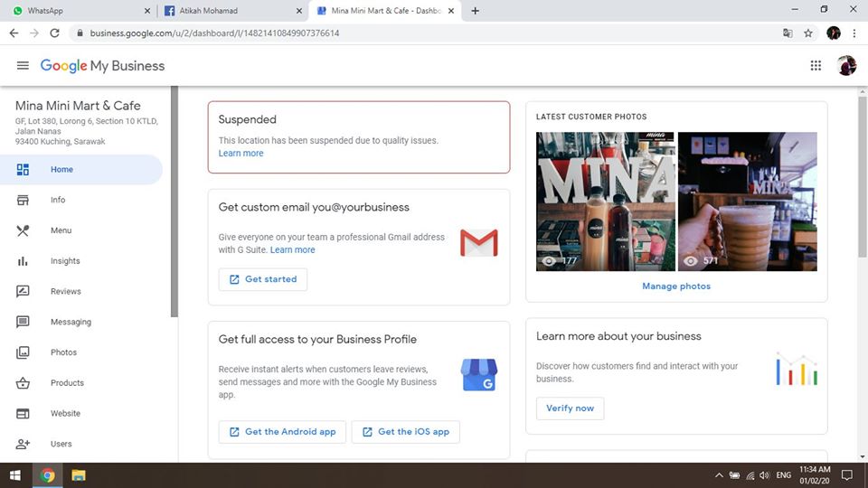
Task: Click the translate page icon in address bar
Action: 788,33
